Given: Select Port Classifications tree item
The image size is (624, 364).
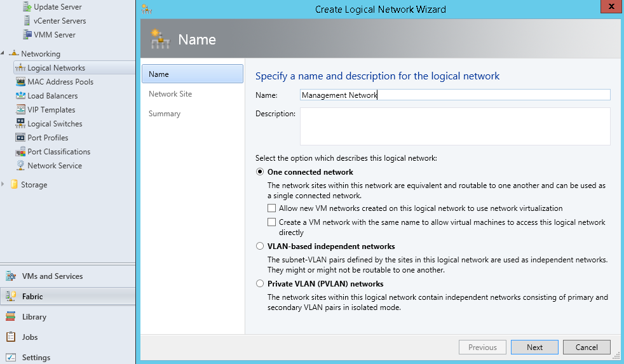Looking at the screenshot, I should click(59, 152).
